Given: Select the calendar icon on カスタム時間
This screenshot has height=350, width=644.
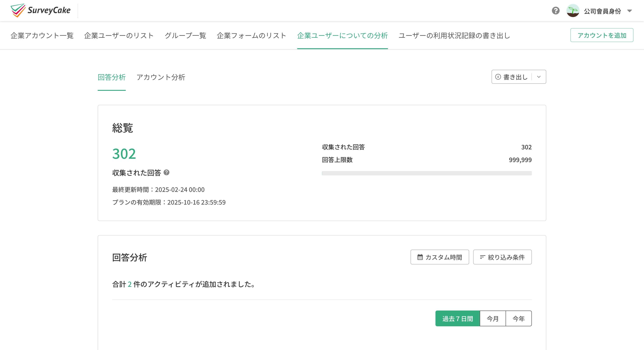Looking at the screenshot, I should click(x=421, y=257).
